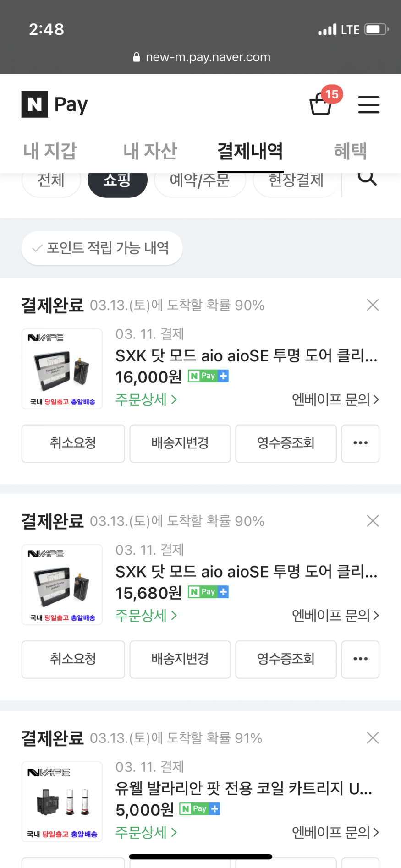Viewport: 401px width, 868px height.
Task: Toggle 포인트 적립 가능 내역 filter
Action: point(102,248)
